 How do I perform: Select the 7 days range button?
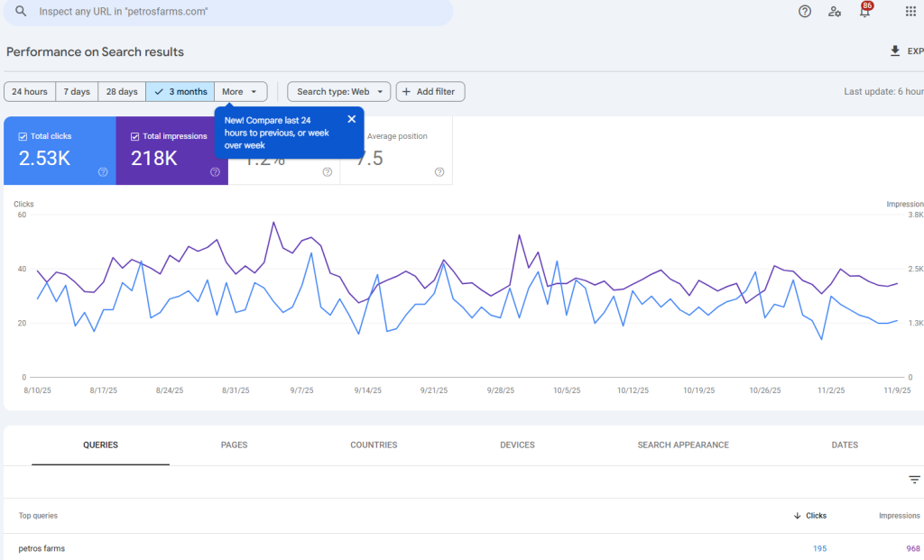coord(76,92)
